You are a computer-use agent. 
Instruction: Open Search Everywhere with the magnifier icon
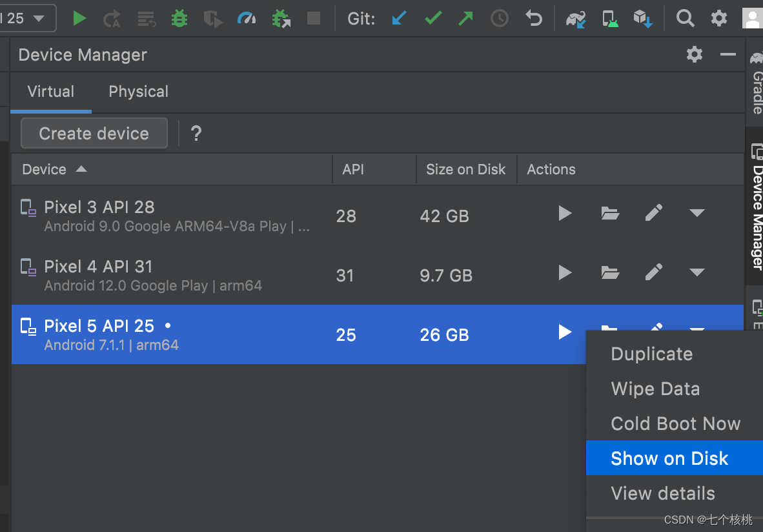click(x=686, y=18)
